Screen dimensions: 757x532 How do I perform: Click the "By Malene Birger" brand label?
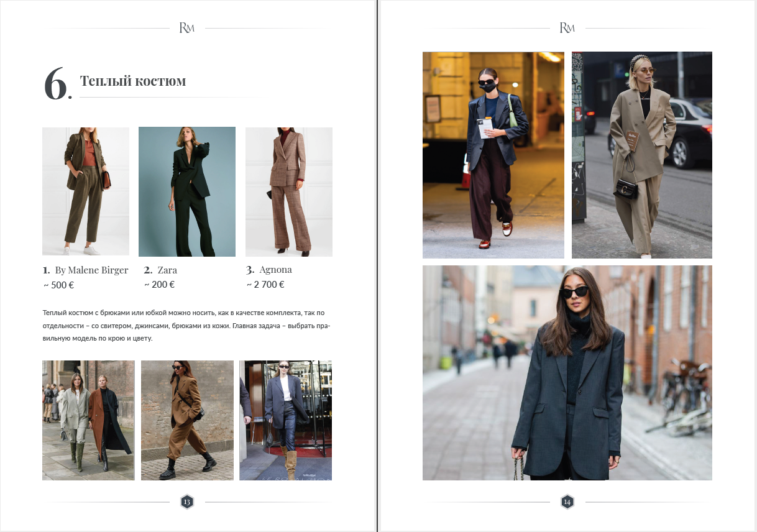[x=91, y=270]
